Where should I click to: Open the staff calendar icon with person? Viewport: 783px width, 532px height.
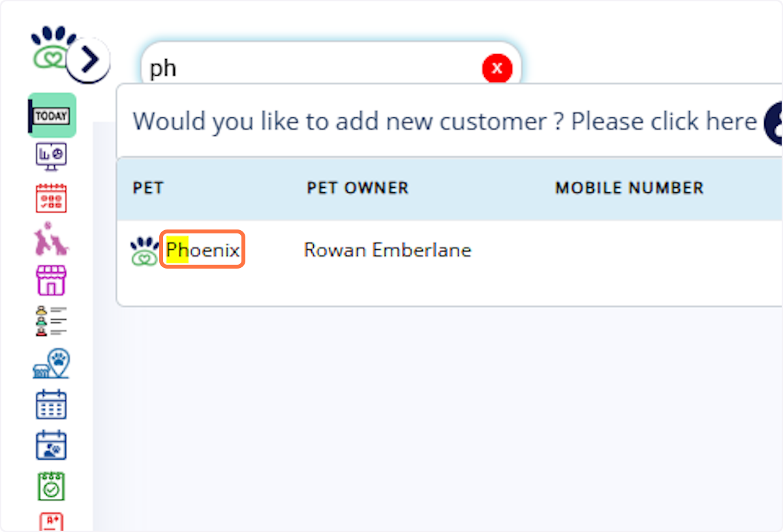click(x=51, y=445)
